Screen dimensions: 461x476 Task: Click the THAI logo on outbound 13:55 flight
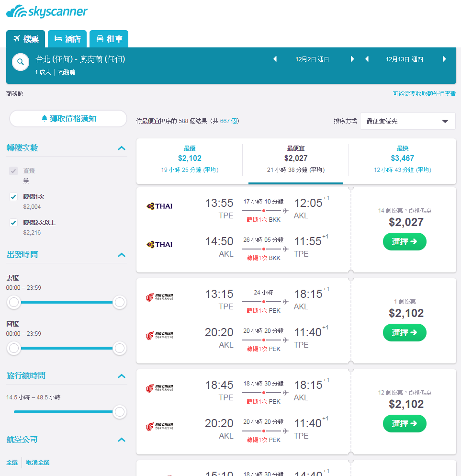[x=159, y=206]
